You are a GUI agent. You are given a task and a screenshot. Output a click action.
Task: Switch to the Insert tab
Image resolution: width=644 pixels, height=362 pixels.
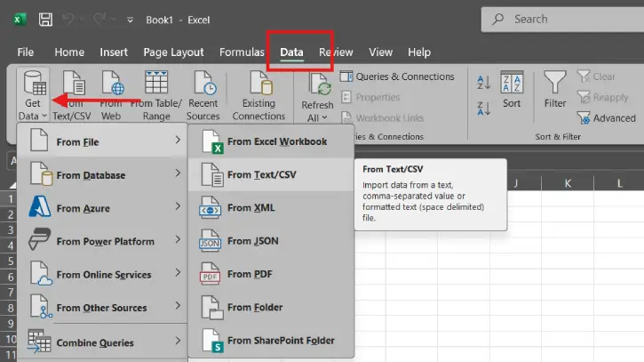pyautogui.click(x=114, y=52)
